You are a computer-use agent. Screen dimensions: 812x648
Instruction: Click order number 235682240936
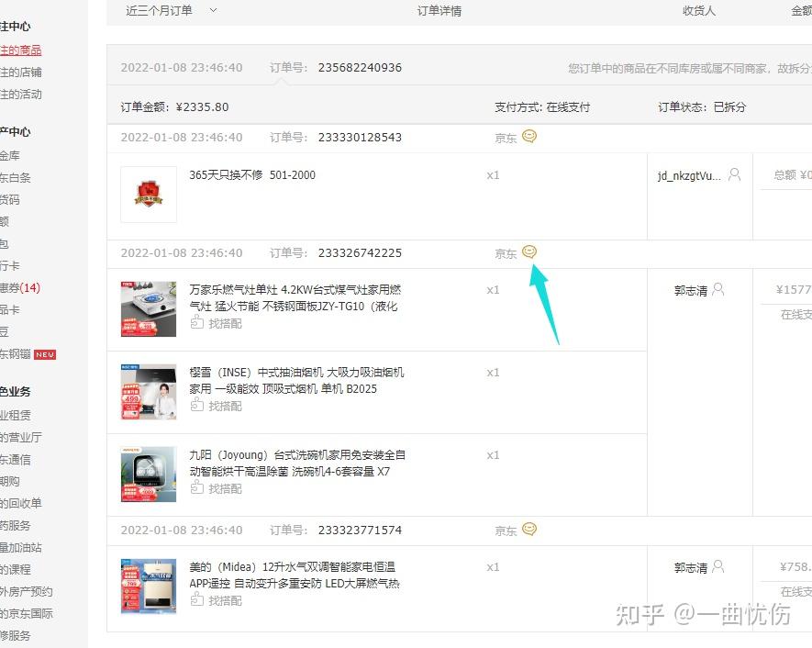click(x=360, y=68)
